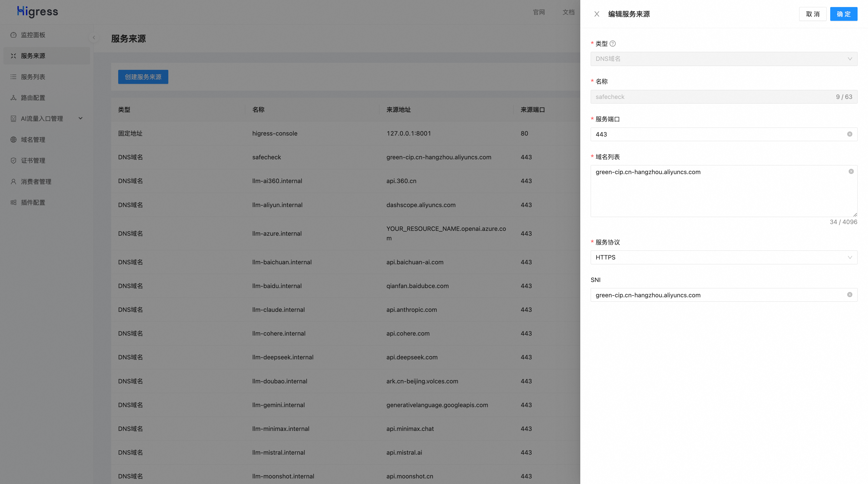Click the 确定 confirm button
This screenshot has height=484, width=868.
pyautogui.click(x=843, y=14)
